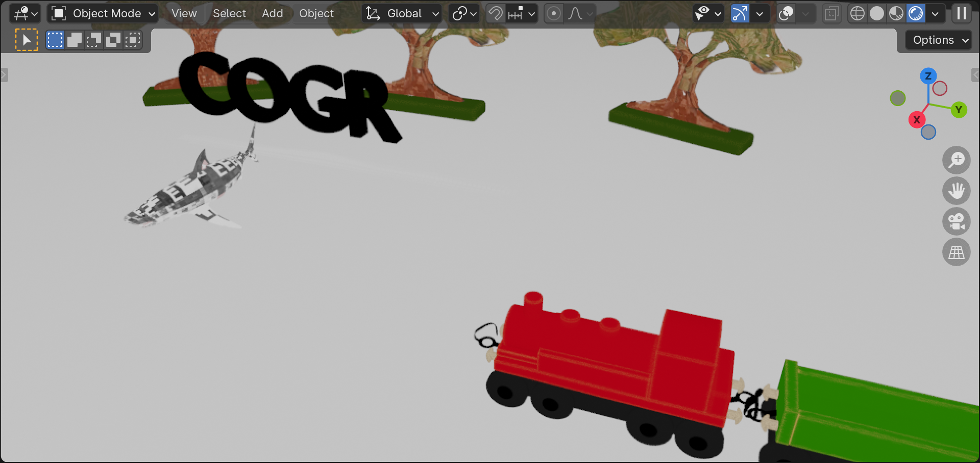Screen dimensions: 980x463
Task: Click negative Y axis circle on gizmo
Action: pos(898,98)
